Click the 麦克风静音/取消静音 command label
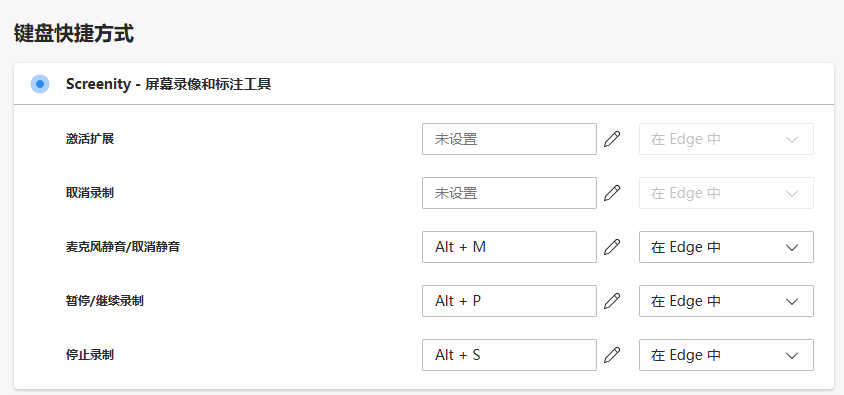 click(123, 247)
